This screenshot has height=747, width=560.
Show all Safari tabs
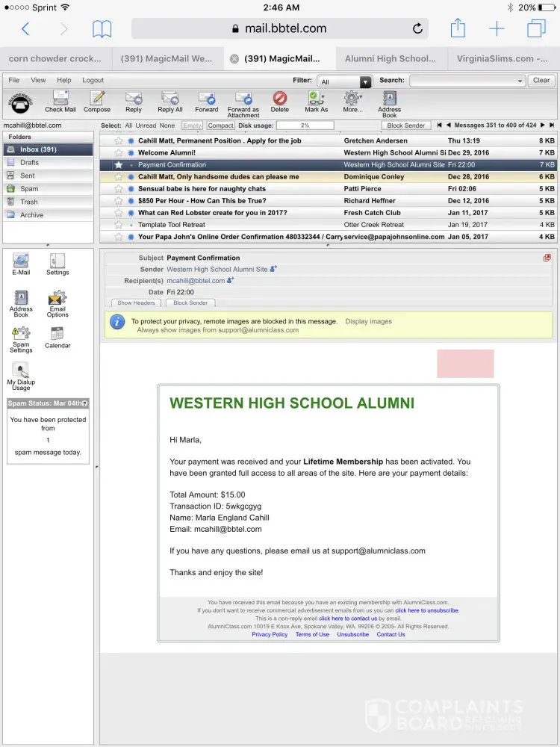pyautogui.click(x=536, y=28)
